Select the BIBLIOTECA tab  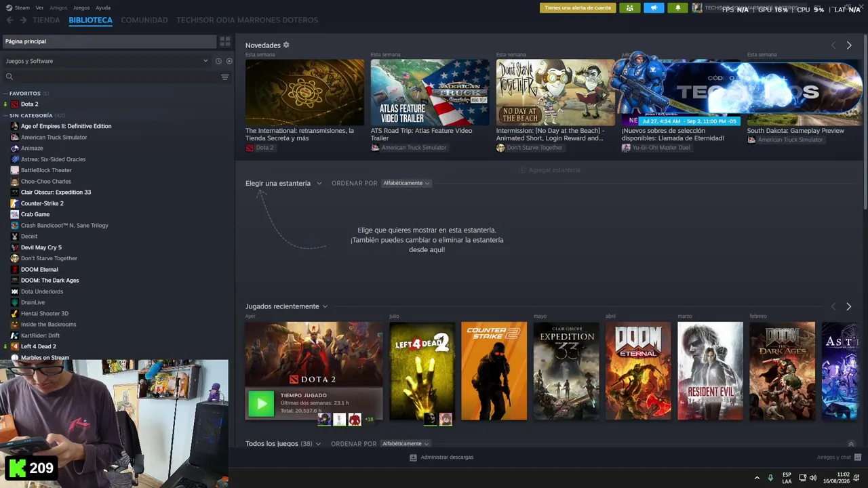click(x=90, y=20)
